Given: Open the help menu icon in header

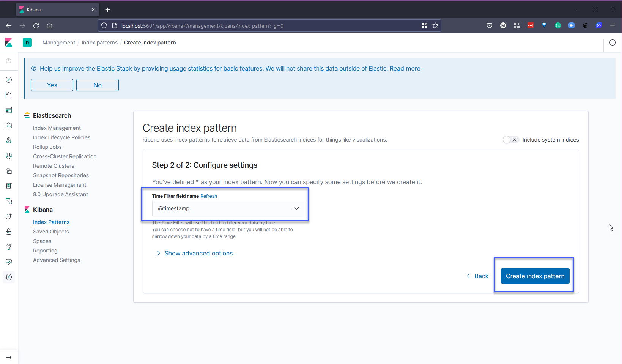Looking at the screenshot, I should click(612, 43).
